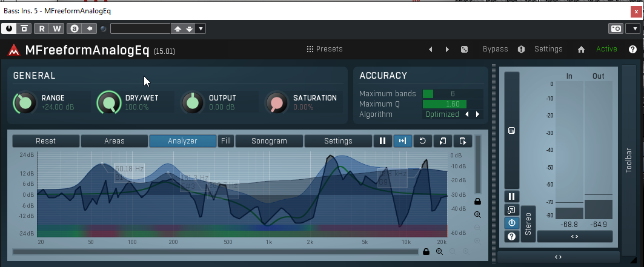Switch to the Sonogram view

coord(269,141)
